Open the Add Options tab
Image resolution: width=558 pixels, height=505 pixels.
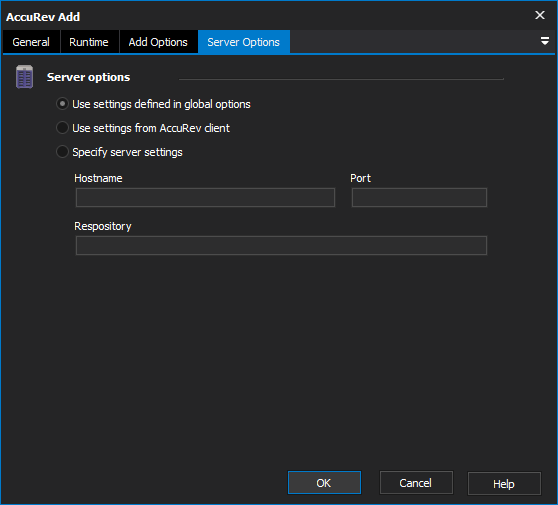point(158,42)
